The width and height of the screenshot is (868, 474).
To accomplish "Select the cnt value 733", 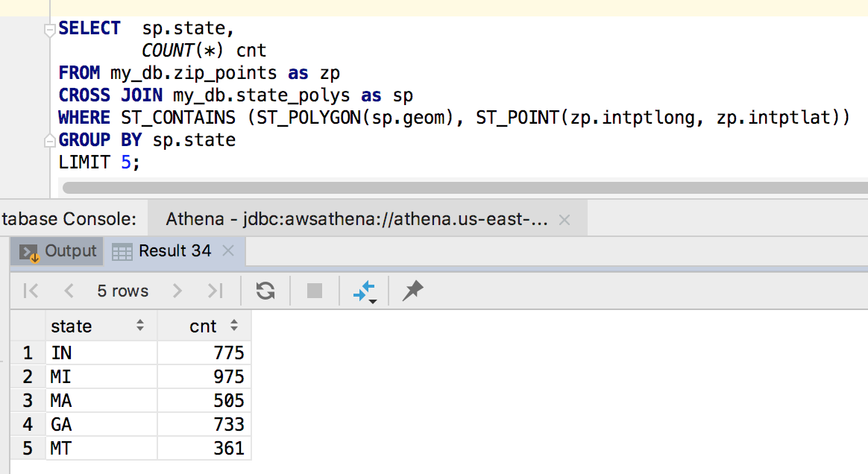I will pos(205,424).
